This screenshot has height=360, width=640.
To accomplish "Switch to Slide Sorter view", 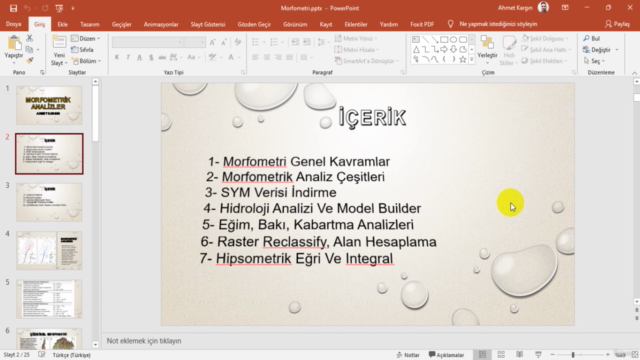I will coord(501,355).
